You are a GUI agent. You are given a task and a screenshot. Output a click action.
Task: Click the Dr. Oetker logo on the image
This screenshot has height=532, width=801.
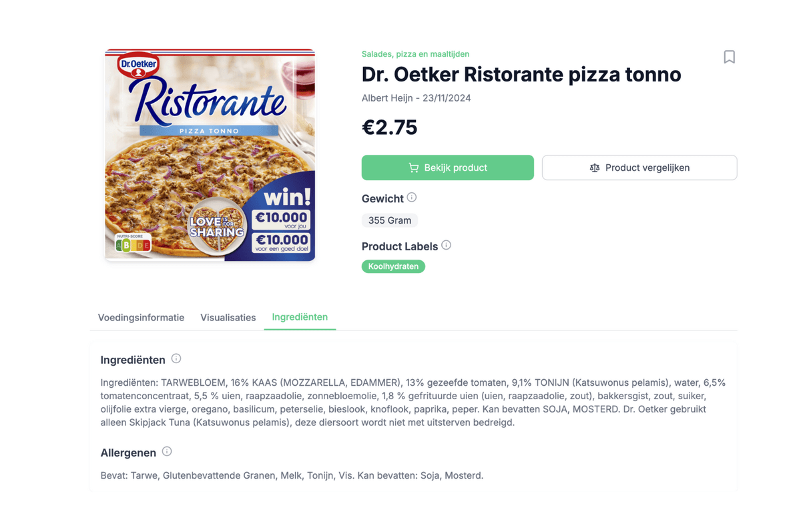139,65
